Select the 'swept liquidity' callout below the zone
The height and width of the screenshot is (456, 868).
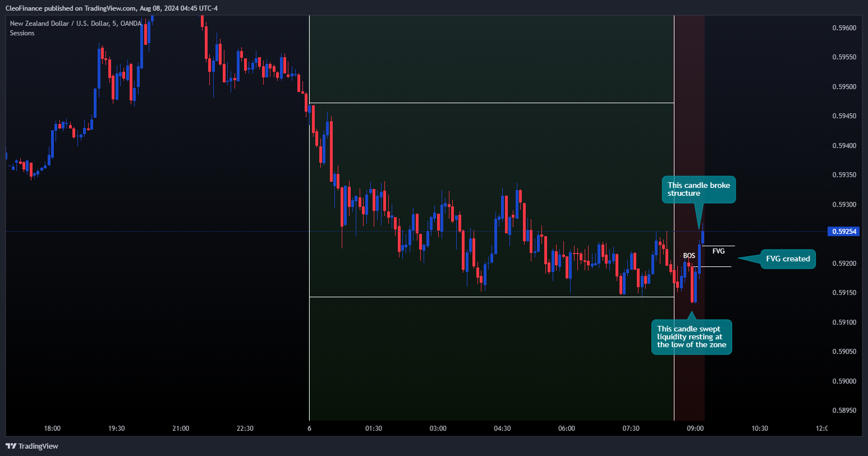[691, 337]
